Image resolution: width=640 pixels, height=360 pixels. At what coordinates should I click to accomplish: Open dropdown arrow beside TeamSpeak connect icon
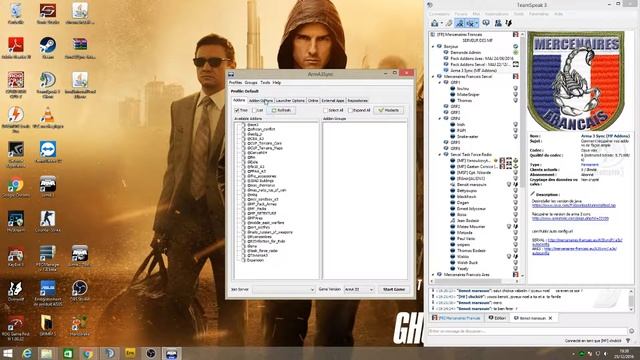[441, 24]
